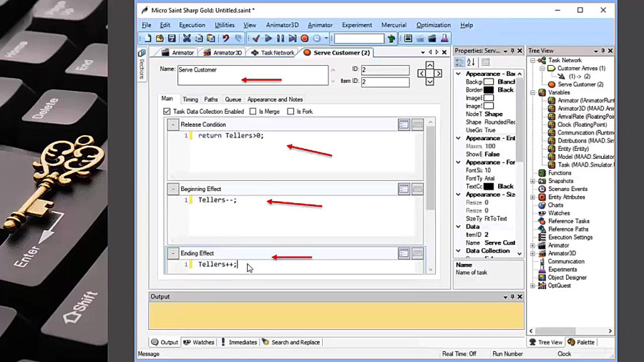Click the black TextColor swatch

(x=488, y=186)
